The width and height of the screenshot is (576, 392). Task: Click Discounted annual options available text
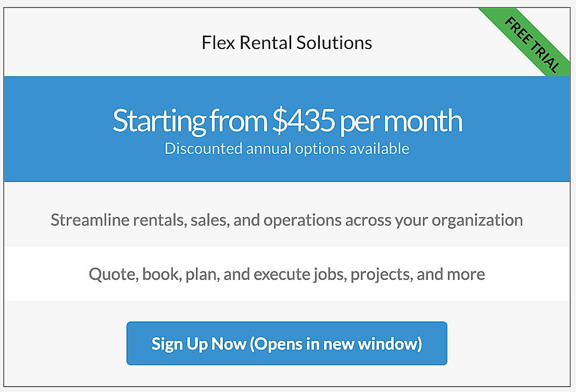(x=286, y=148)
